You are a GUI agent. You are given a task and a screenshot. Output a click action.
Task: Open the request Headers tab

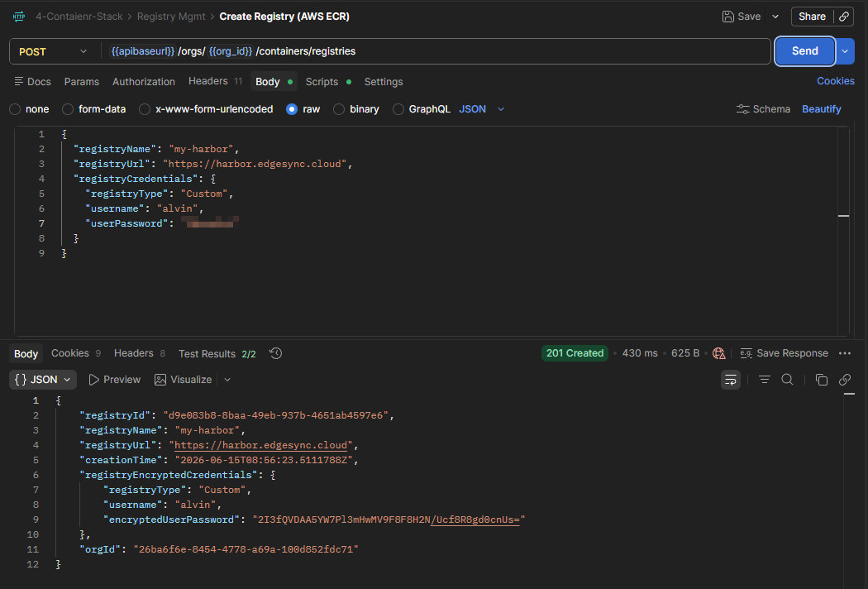coord(215,81)
